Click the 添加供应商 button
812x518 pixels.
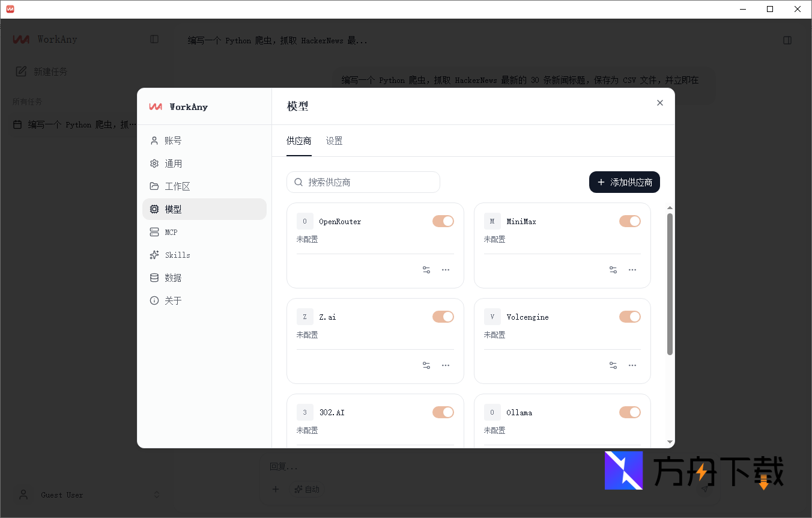tap(624, 182)
